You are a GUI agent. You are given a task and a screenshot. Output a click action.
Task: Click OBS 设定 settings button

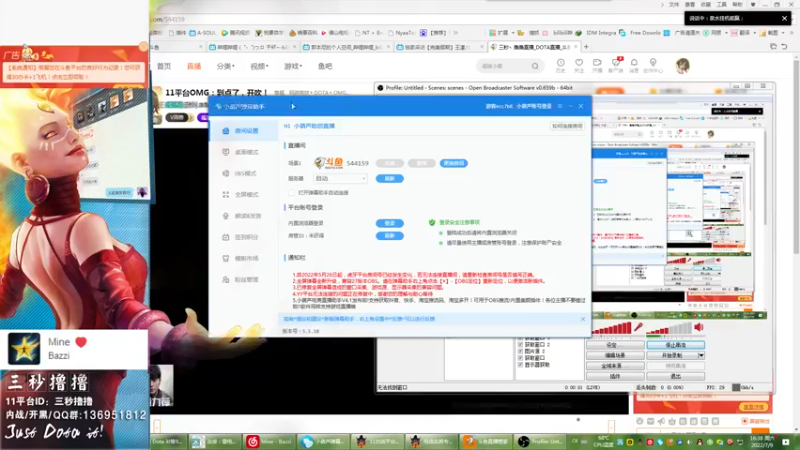(x=615, y=345)
